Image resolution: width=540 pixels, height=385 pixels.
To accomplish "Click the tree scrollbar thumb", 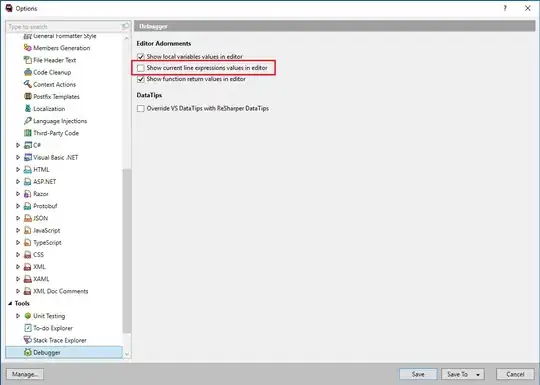I will [x=127, y=251].
